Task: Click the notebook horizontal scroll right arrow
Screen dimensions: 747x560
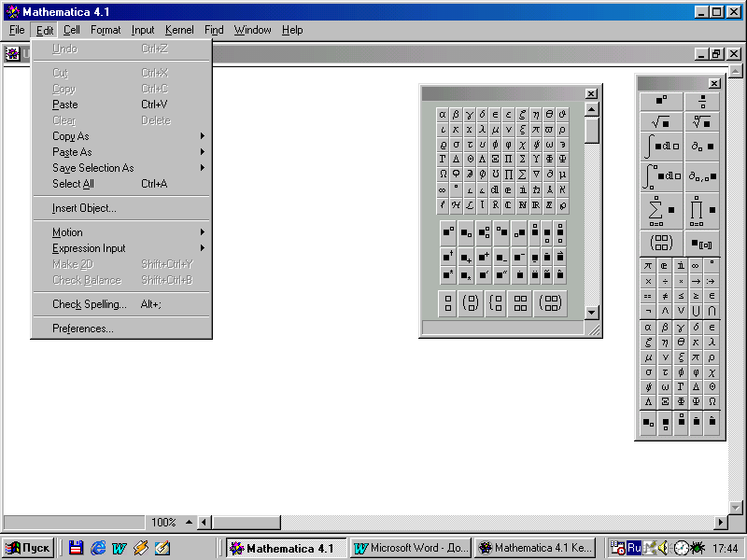Action: point(720,523)
